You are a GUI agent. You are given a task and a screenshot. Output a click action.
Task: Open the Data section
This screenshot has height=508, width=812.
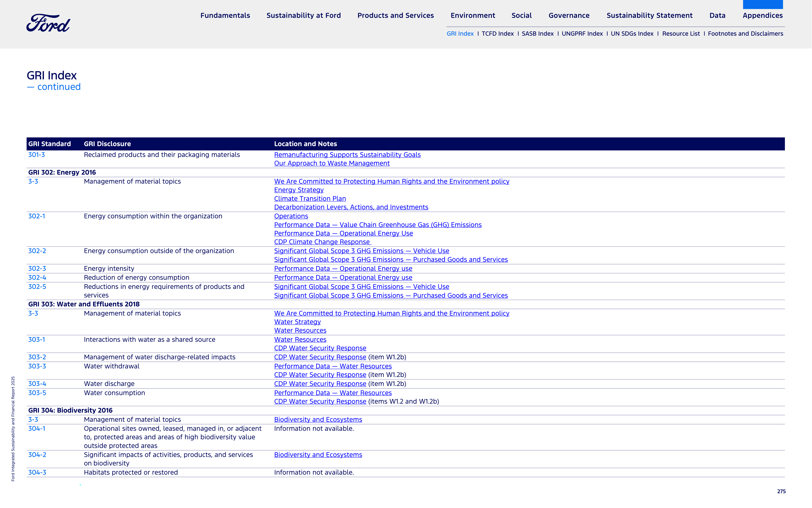point(717,15)
